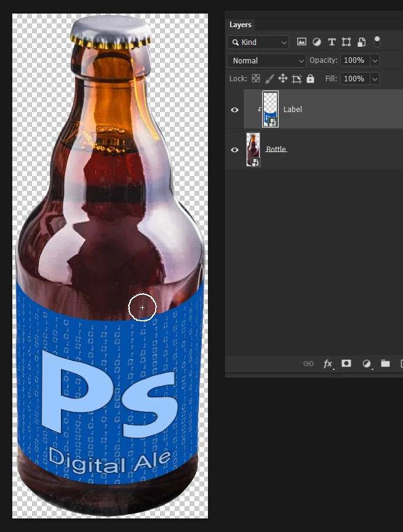Screen dimensions: 403x532
Task: Toggle layer filtering on or off
Action: click(x=377, y=42)
